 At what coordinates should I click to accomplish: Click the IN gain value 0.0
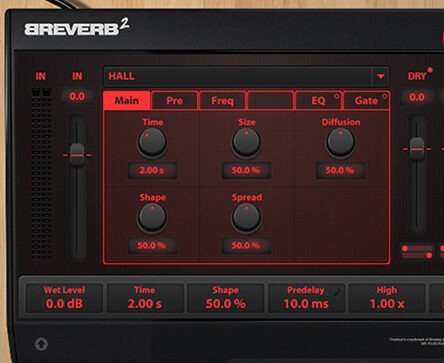coord(77,97)
